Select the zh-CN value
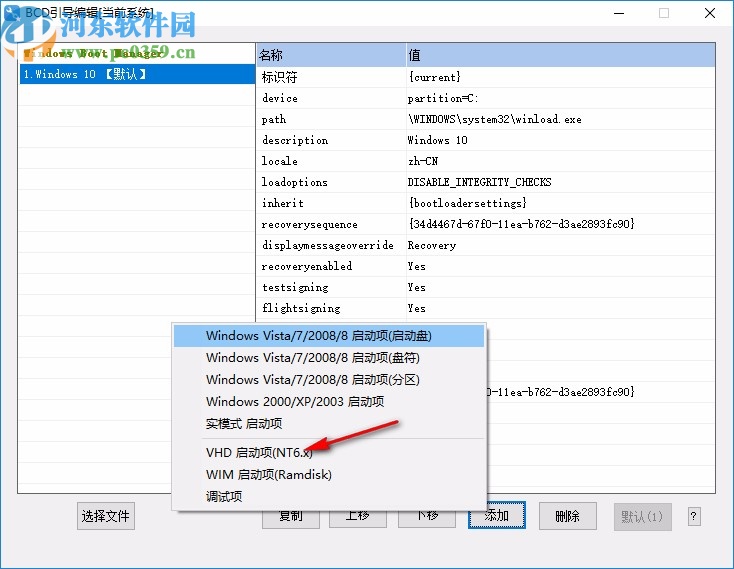 coord(423,161)
